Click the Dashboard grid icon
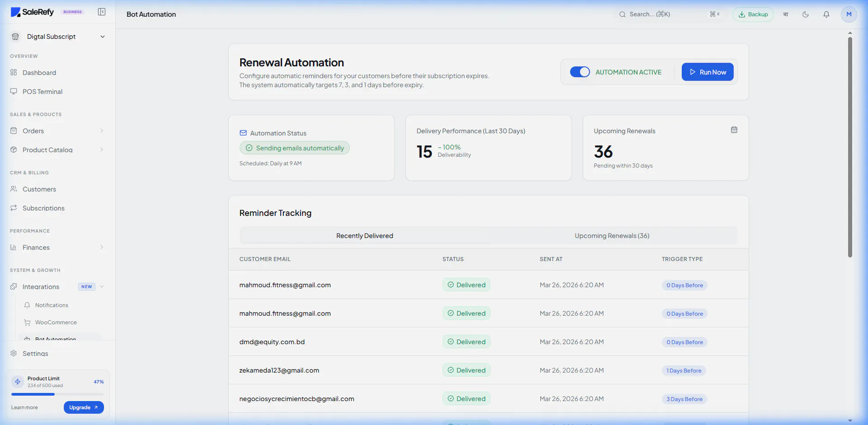This screenshot has height=425, width=868. pos(14,72)
